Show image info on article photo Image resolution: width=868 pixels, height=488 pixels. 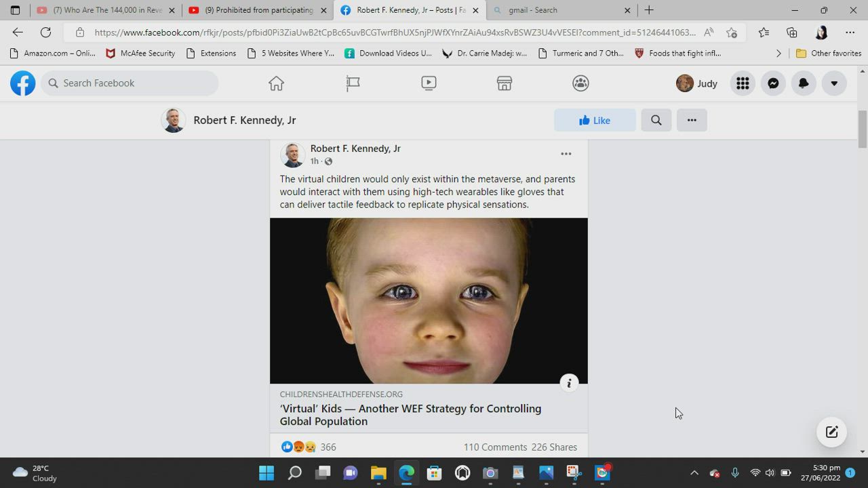point(569,383)
